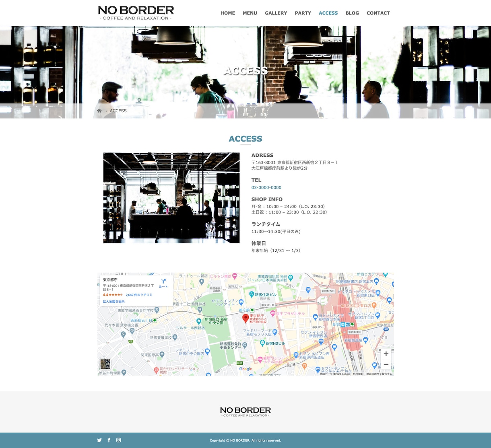
Task: Zoom out on the map
Action: coord(386,364)
